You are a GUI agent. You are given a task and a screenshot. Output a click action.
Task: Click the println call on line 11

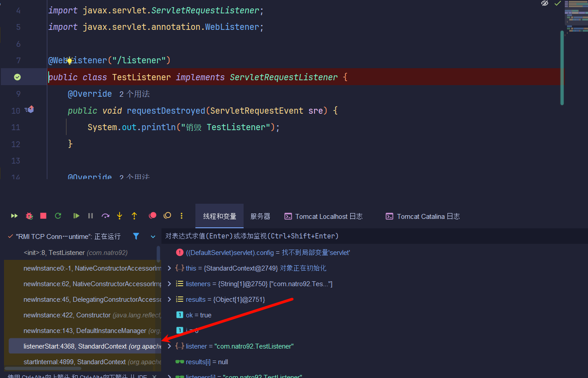coord(159,127)
